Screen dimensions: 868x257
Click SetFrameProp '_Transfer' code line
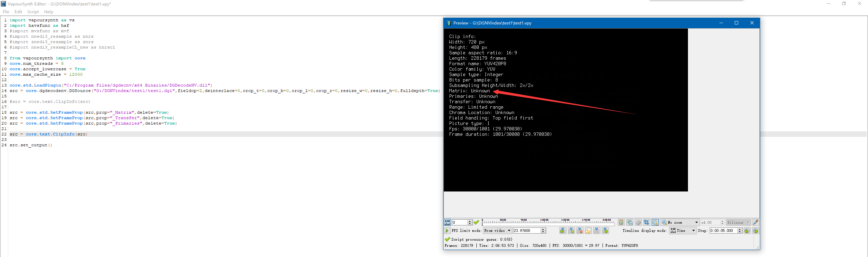[92, 118]
